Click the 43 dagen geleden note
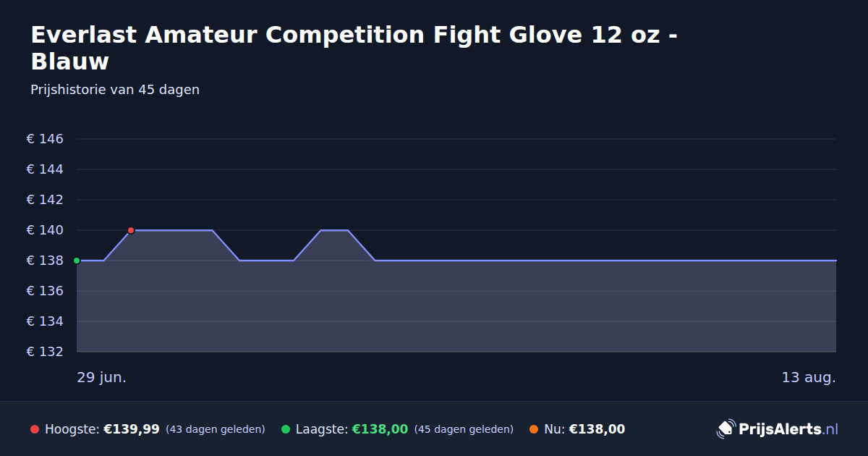 pos(216,429)
